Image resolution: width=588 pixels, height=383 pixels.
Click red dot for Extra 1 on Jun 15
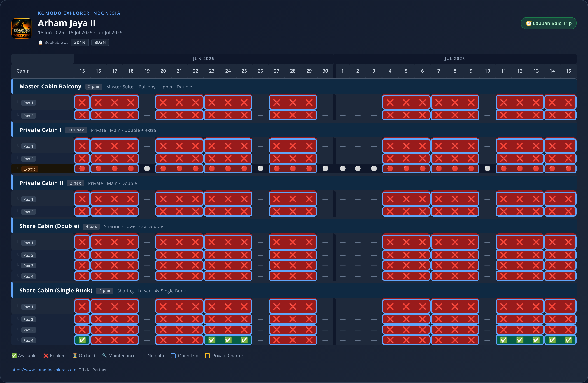coord(82,169)
